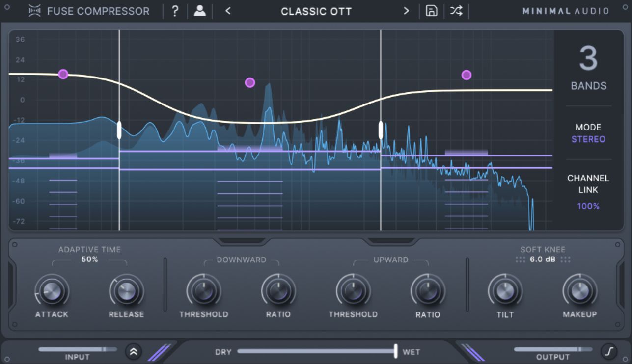Click the RELEASE knob
The image size is (632, 364).
126,291
